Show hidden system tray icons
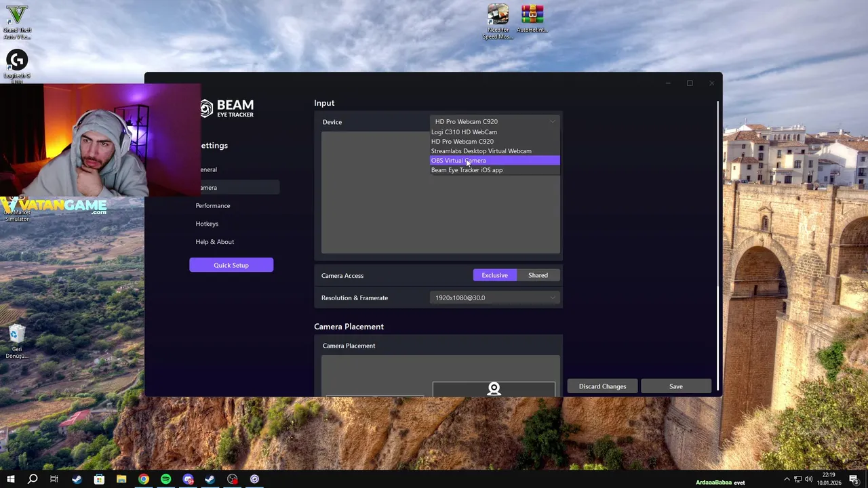The width and height of the screenshot is (868, 488). (787, 479)
